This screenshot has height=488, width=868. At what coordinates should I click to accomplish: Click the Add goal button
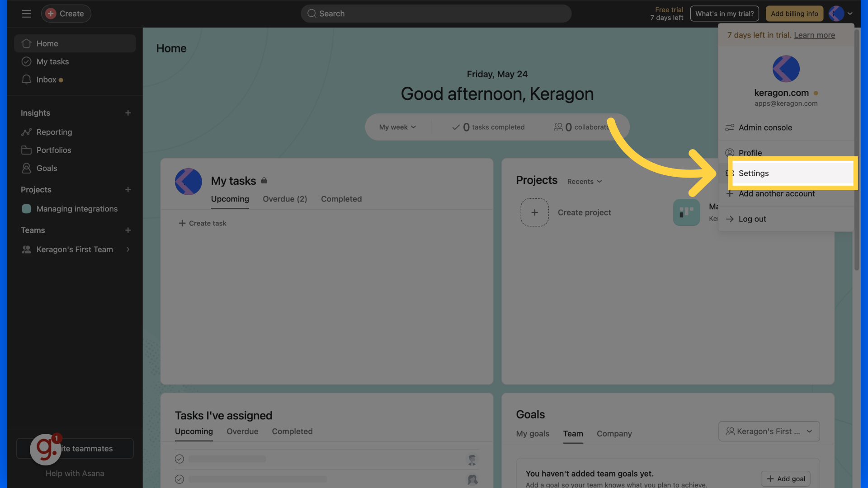pos(786,479)
